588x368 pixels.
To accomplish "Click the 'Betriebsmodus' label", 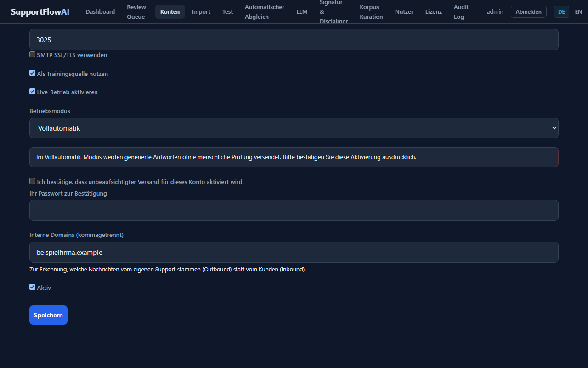I will [50, 111].
